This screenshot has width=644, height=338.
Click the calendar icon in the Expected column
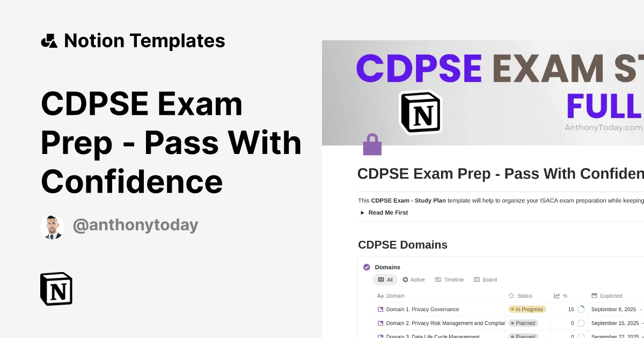(x=594, y=296)
